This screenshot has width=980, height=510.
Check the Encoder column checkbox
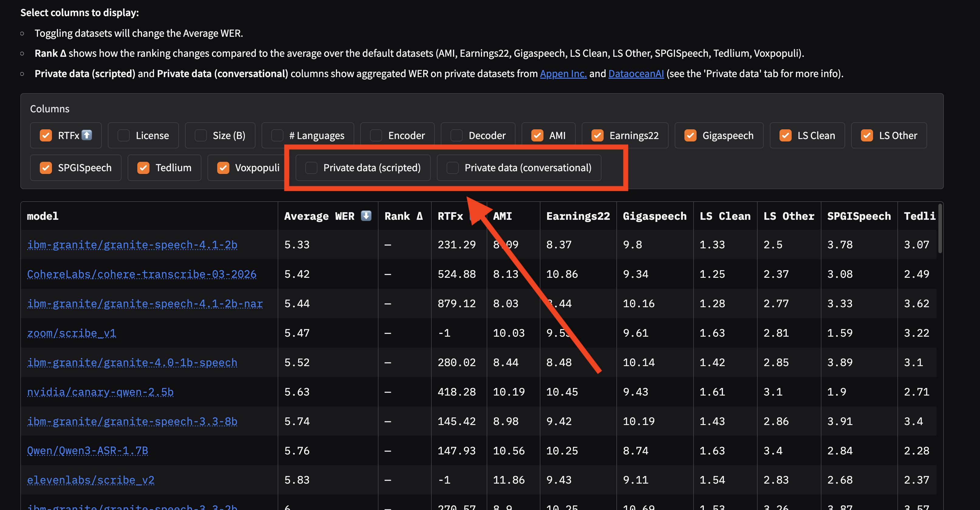pos(376,135)
